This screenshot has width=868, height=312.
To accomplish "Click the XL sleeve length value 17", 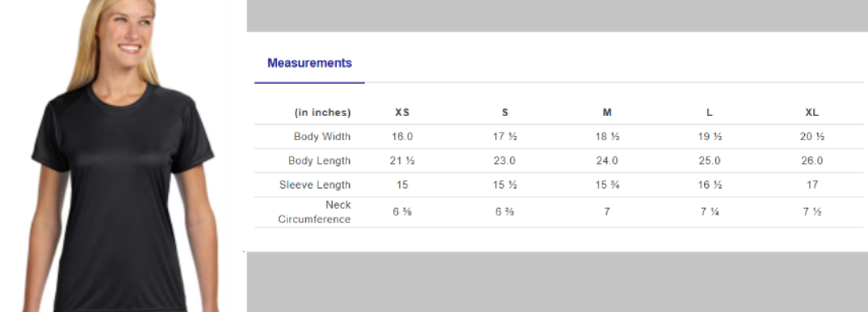I will (812, 185).
